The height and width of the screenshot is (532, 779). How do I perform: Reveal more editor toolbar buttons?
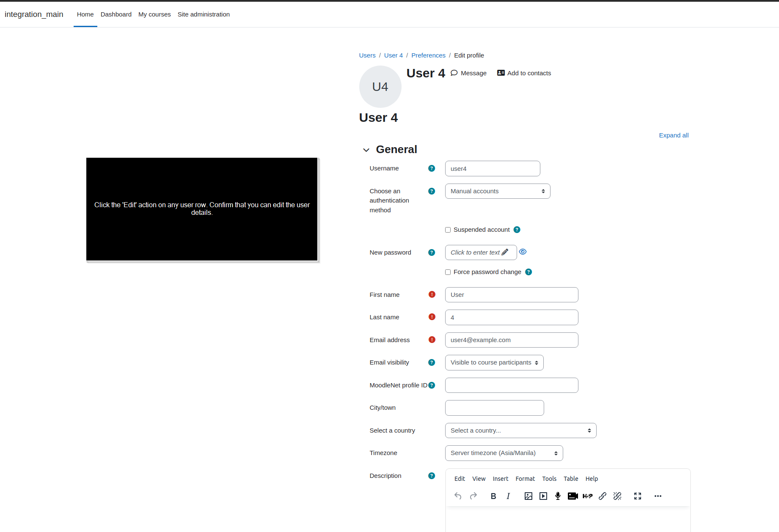coord(658,496)
